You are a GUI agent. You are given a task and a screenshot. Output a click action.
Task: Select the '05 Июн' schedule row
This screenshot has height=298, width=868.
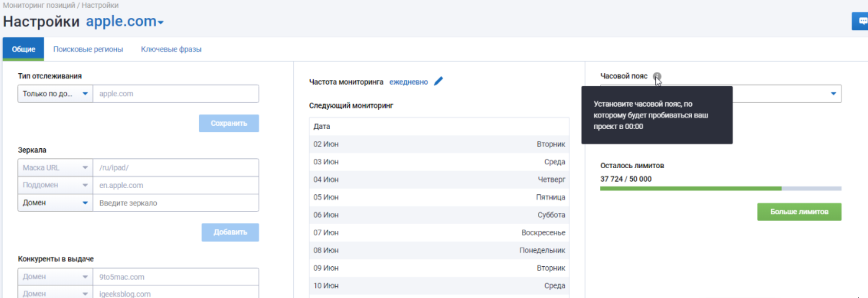point(439,197)
